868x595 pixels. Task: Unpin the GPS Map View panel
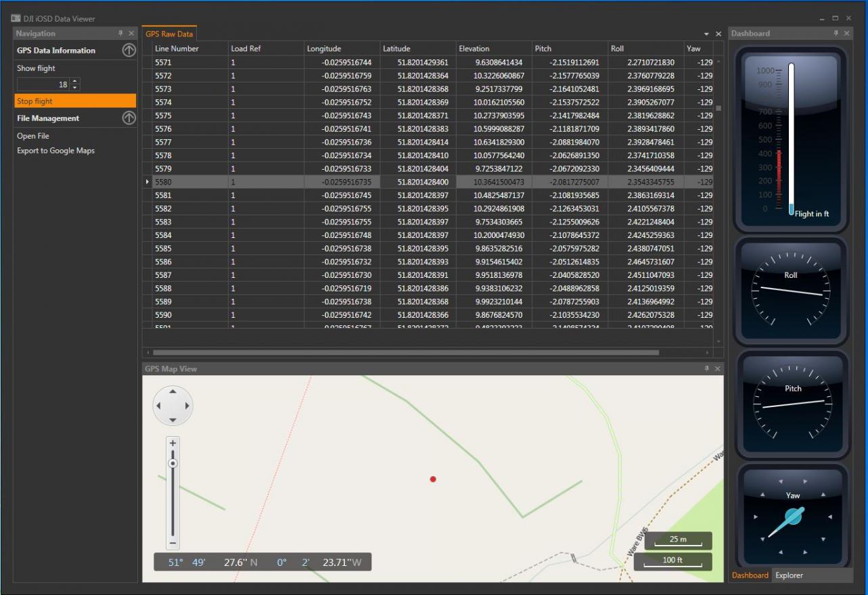707,368
